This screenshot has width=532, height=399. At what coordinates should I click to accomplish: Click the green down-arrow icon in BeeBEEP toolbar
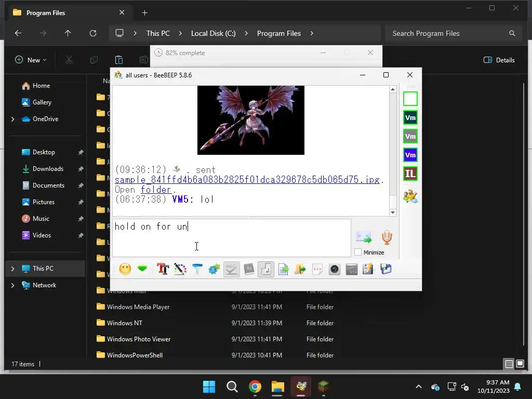142,269
